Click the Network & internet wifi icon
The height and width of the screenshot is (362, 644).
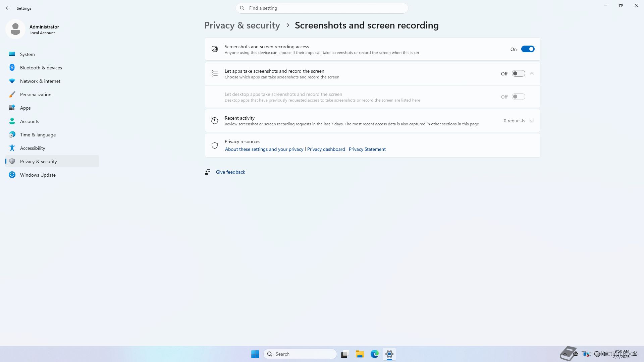12,81
